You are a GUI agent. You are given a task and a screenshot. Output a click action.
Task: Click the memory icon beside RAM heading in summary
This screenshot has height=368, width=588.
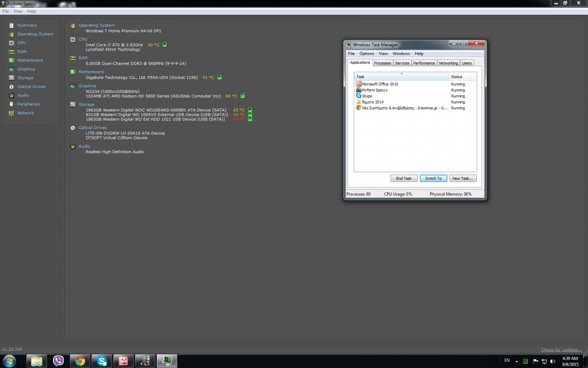[73, 58]
